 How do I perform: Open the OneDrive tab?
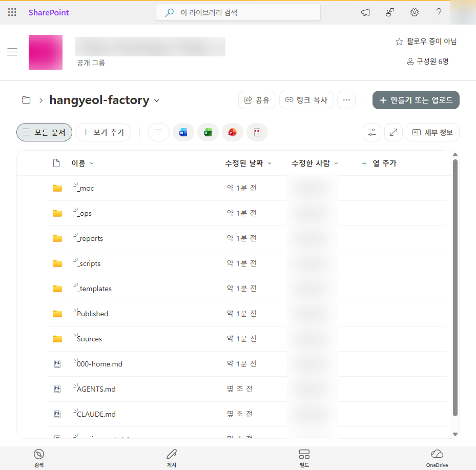(437, 458)
